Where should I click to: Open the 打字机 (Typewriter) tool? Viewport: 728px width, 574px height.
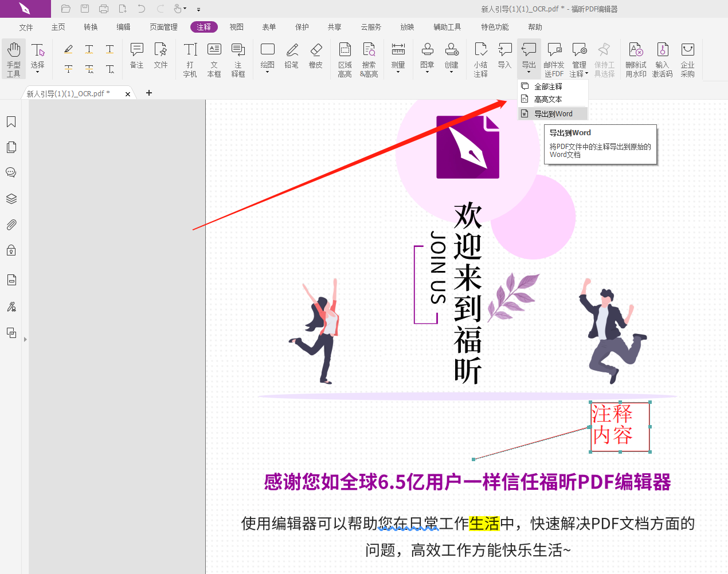pos(190,57)
